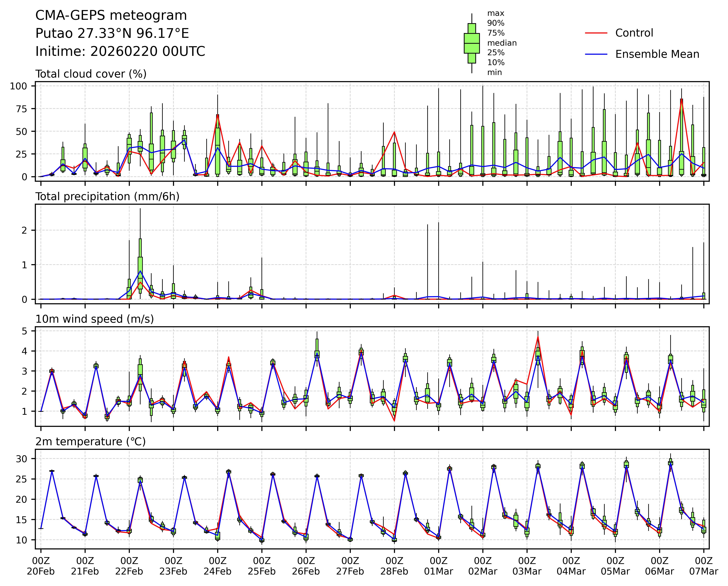Click the green boxplot legend symbol
The height and width of the screenshot is (586, 728).
(472, 43)
